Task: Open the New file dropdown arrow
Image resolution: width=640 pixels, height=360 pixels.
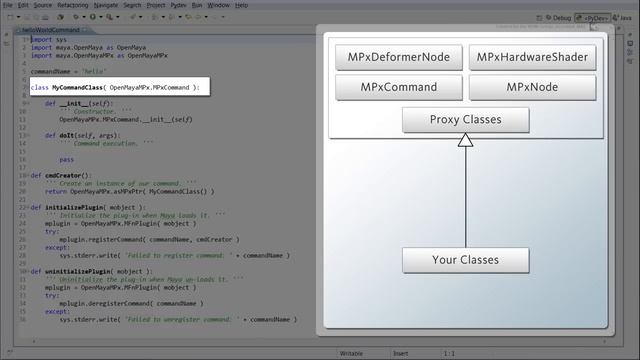Action: tap(18, 17)
